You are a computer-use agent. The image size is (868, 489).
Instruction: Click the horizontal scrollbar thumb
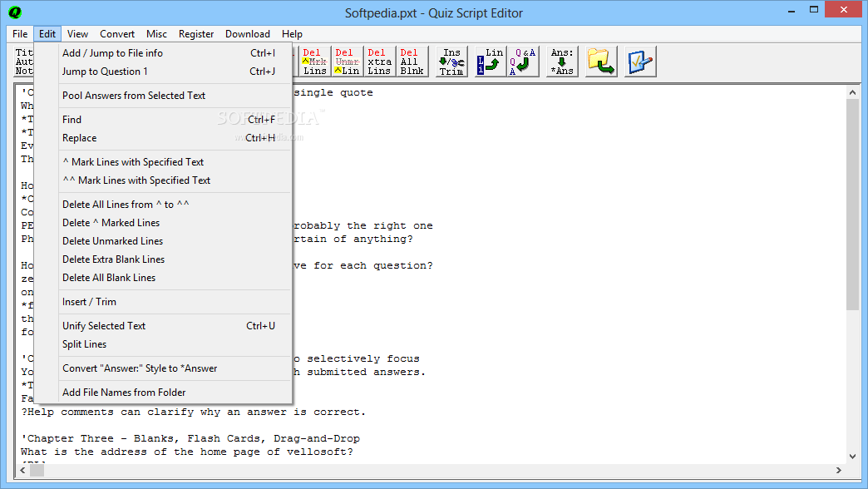[37, 470]
